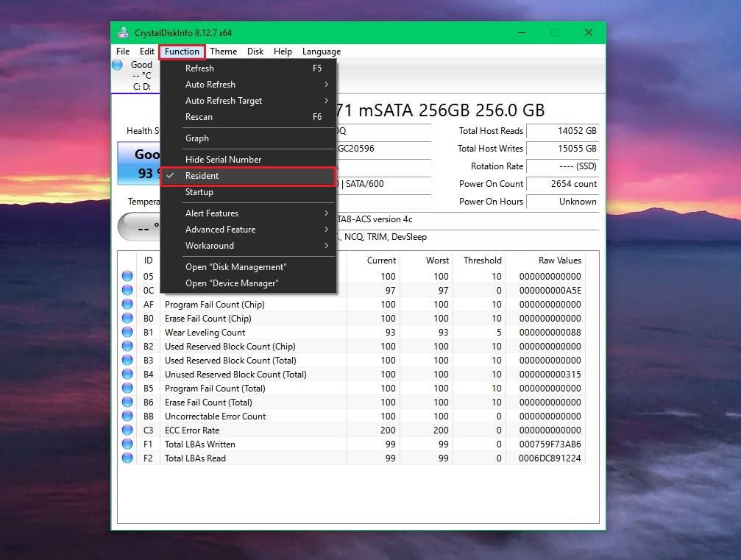Click the status icon for Total LBAs Written
The image size is (741, 560).
click(x=127, y=444)
